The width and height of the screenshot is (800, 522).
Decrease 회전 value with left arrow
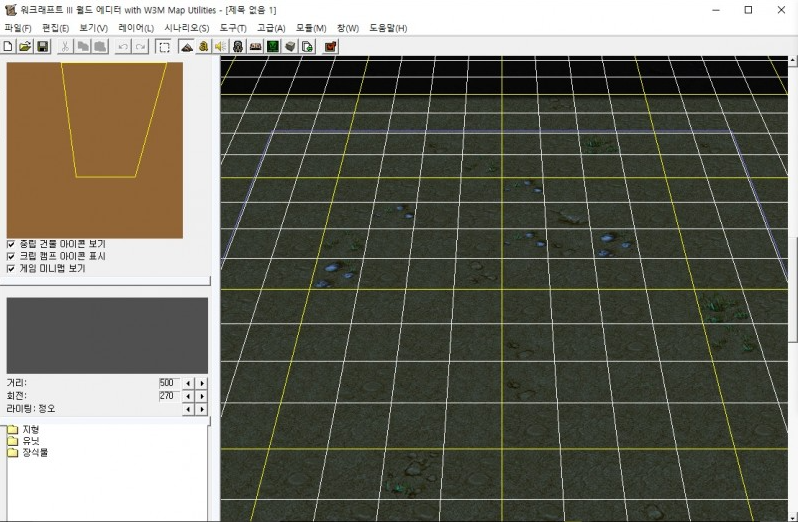pyautogui.click(x=189, y=396)
